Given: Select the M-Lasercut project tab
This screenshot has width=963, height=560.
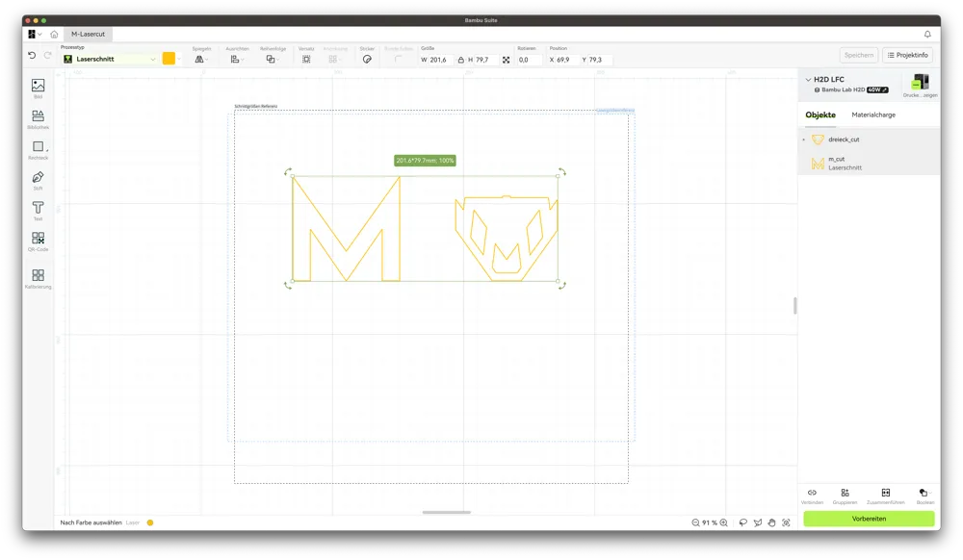Looking at the screenshot, I should click(x=88, y=35).
